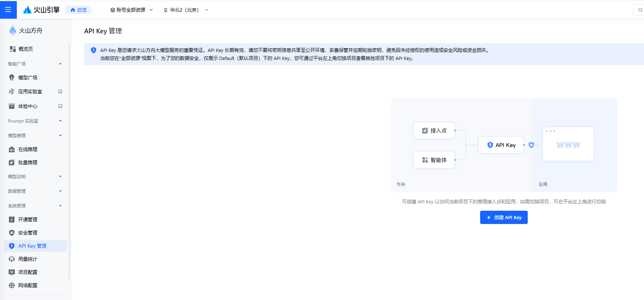
Task: Click the 创建 API Key button
Action: pos(504,217)
